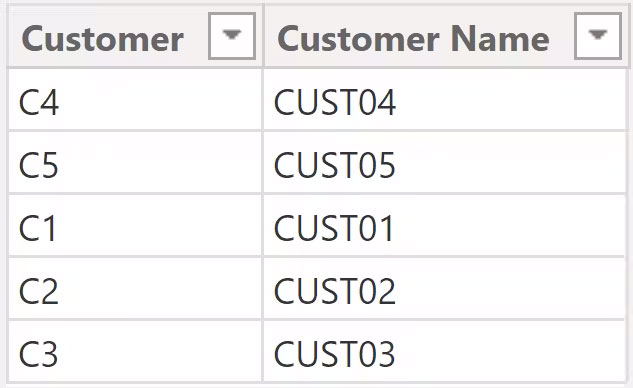Expand sort options arrow beside Customer Name

[598, 36]
